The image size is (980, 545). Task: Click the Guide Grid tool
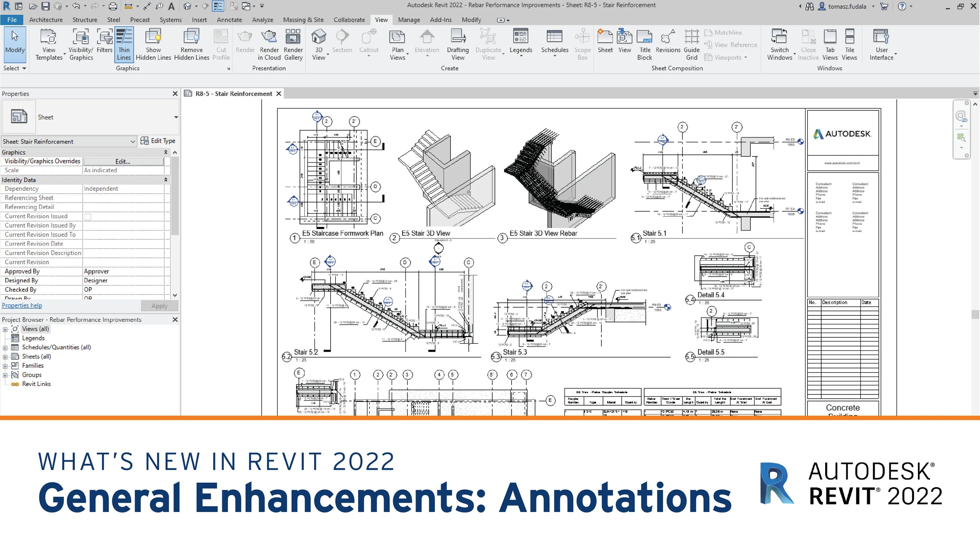tap(691, 44)
